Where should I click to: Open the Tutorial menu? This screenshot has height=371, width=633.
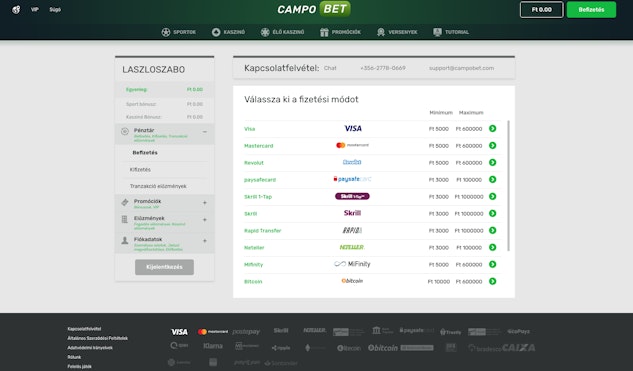click(451, 32)
